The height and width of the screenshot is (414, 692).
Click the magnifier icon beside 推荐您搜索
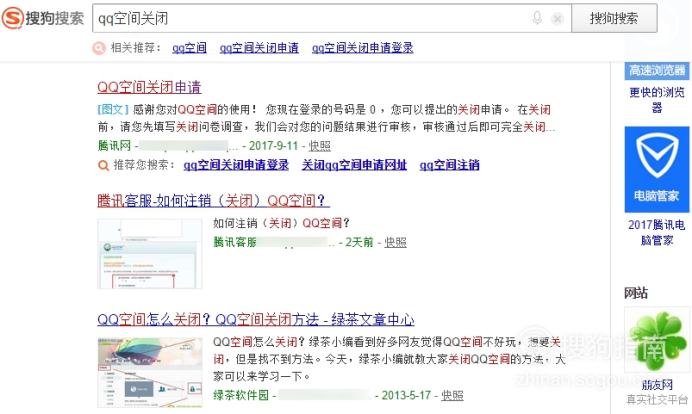pyautogui.click(x=103, y=166)
